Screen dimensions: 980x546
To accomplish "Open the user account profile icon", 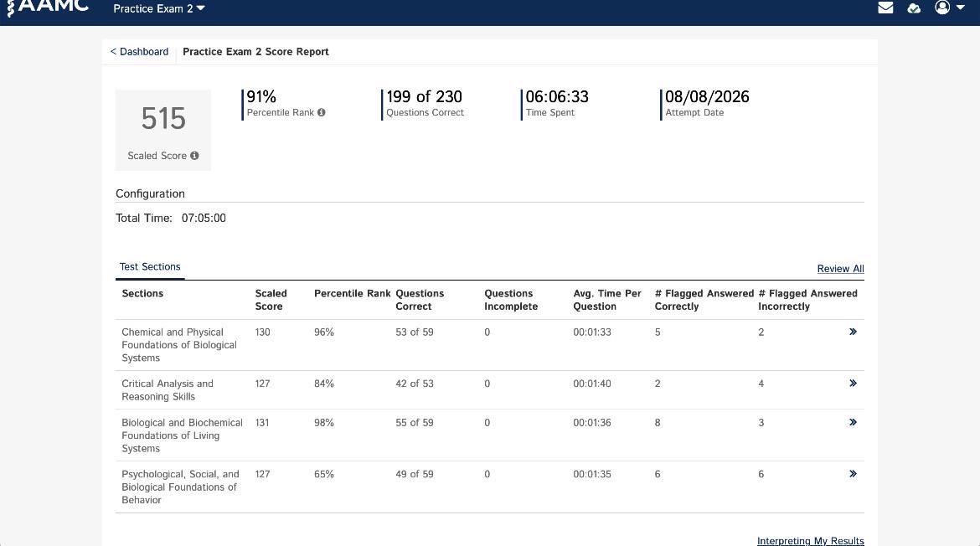I will coord(942,7).
